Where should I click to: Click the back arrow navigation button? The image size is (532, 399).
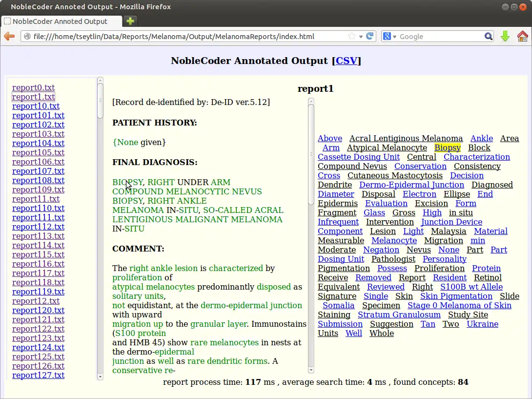(9, 36)
